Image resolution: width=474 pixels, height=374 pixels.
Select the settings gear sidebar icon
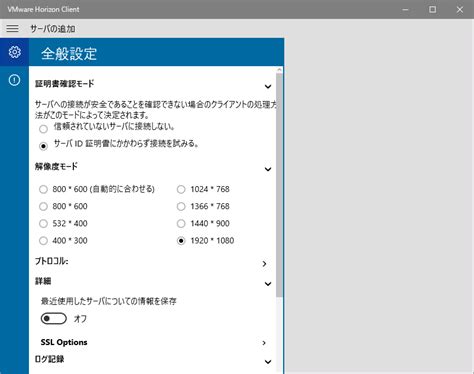(14, 52)
